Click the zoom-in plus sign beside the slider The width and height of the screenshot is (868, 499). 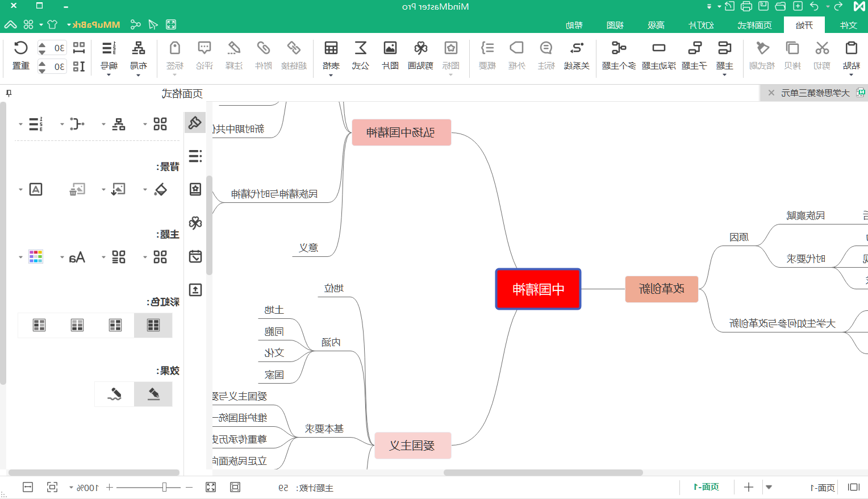pyautogui.click(x=110, y=487)
